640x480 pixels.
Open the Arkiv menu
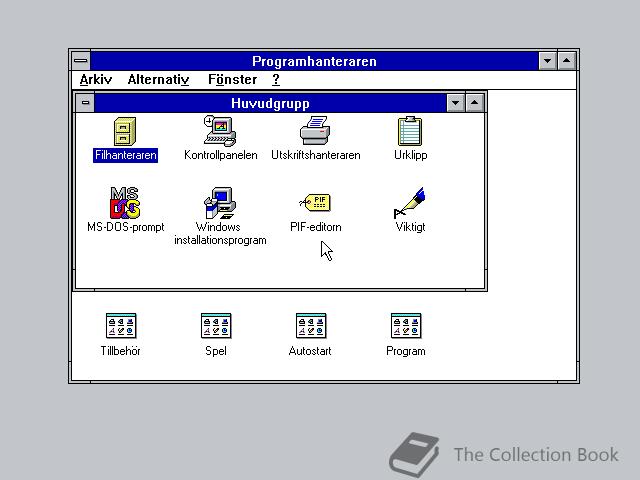pyautogui.click(x=96, y=79)
